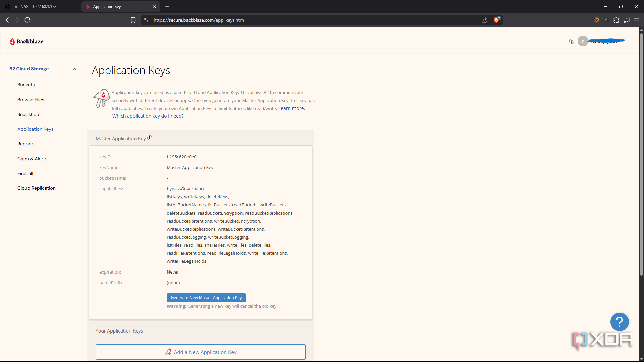Open Cloud Replication in the sidebar
Image resolution: width=644 pixels, height=362 pixels.
click(x=37, y=188)
